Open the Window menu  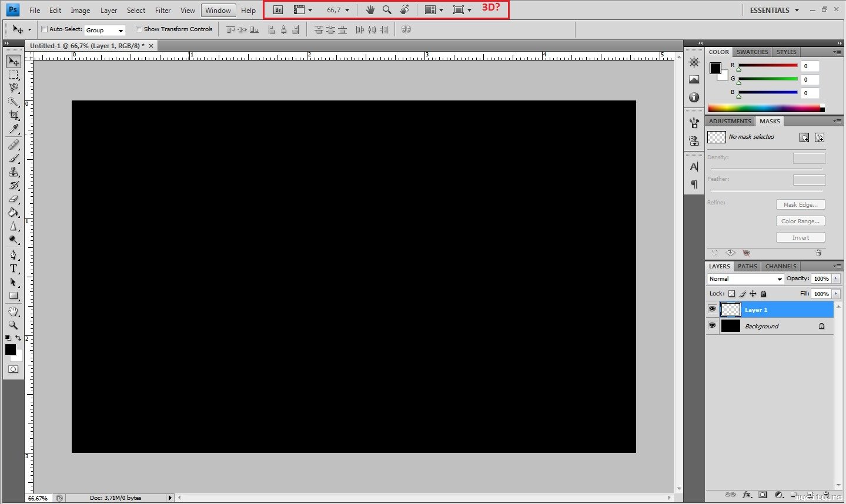click(218, 10)
